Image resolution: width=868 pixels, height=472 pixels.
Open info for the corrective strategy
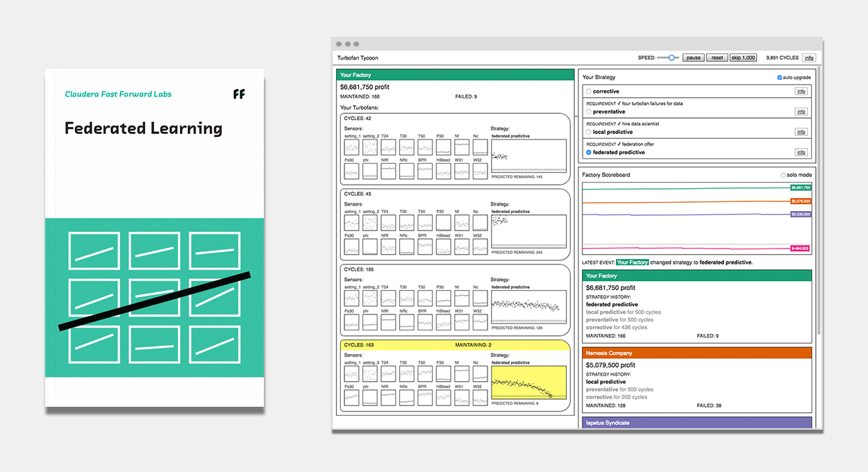point(801,91)
